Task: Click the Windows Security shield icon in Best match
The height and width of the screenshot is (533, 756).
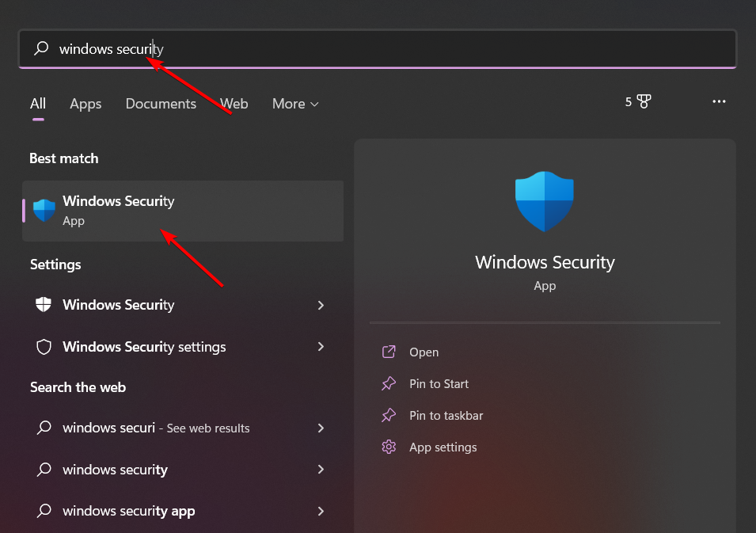Action: [44, 211]
